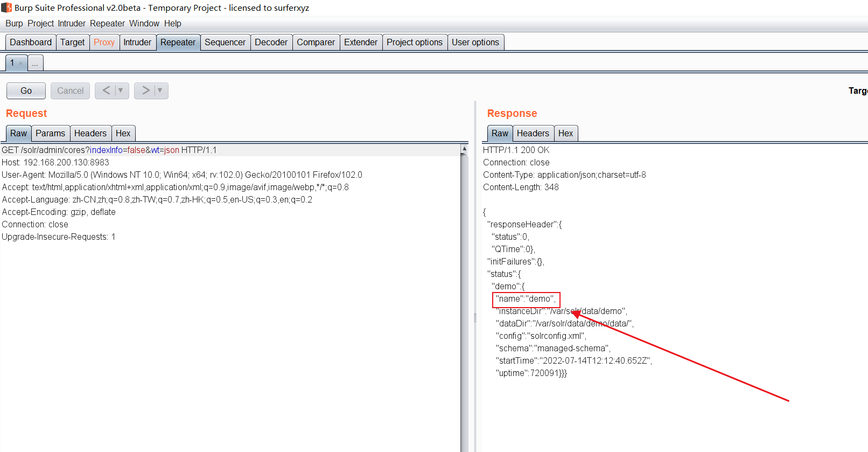Select the Response Hex tab
The image size is (868, 452).
tap(566, 133)
